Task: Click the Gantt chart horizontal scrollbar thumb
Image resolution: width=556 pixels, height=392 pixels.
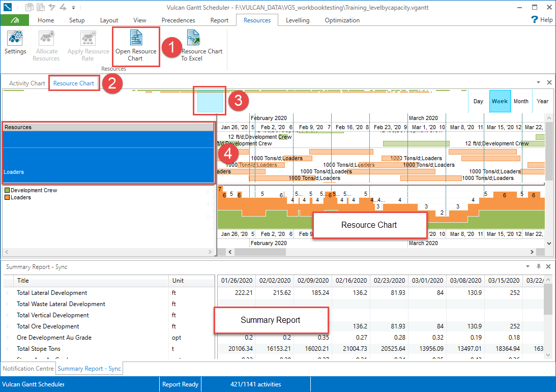Action: pos(260,252)
